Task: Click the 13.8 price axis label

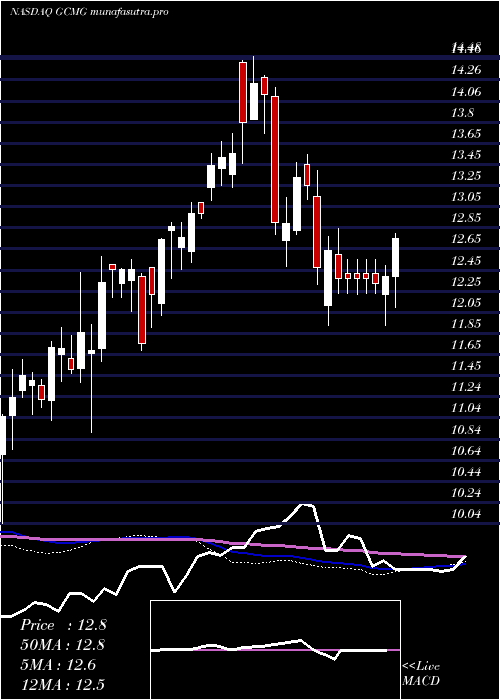Action: pos(463,113)
